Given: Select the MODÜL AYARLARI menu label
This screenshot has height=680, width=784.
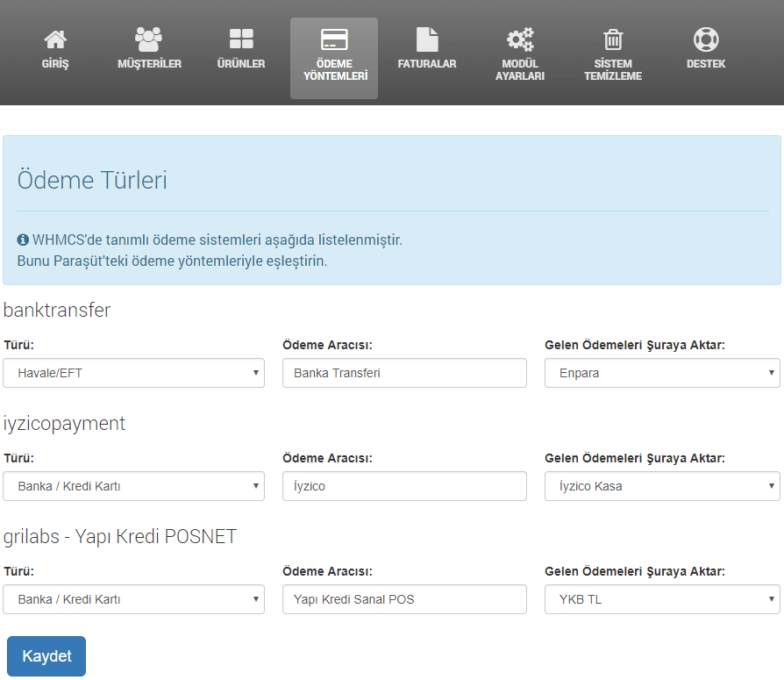Looking at the screenshot, I should (520, 70).
